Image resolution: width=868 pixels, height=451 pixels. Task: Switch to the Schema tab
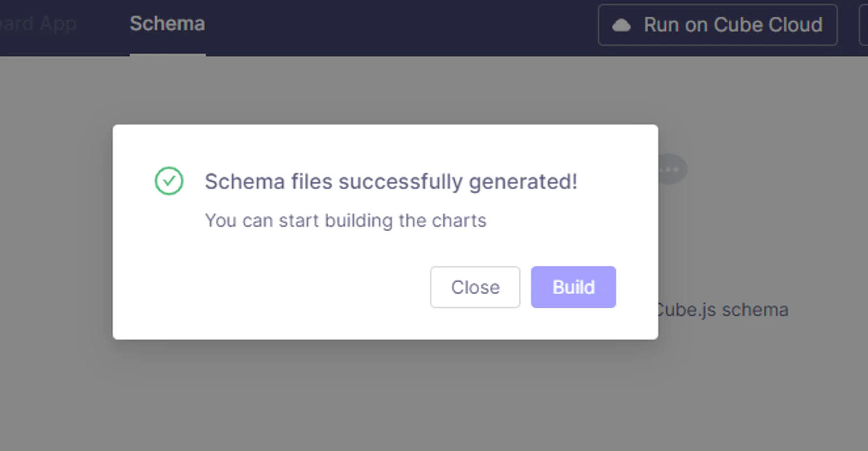(167, 24)
